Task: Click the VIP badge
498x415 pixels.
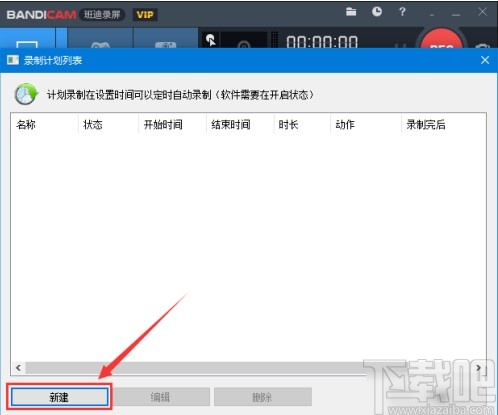Action: 145,15
